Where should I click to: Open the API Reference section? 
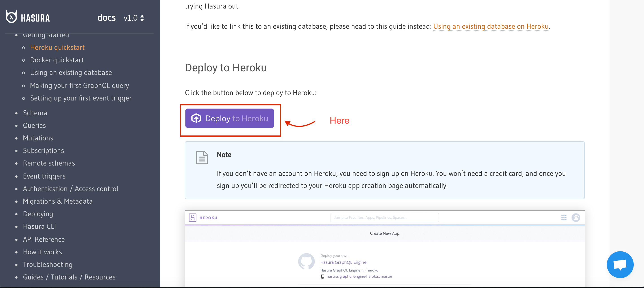coord(44,239)
